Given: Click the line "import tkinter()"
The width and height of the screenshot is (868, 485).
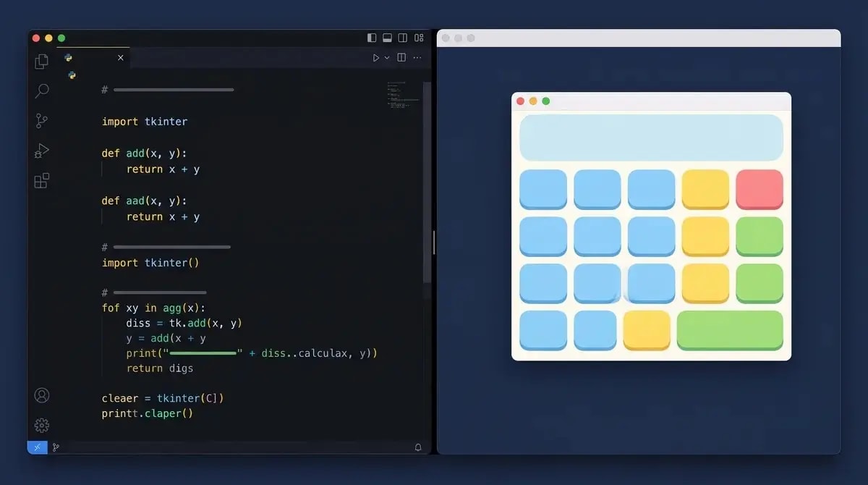Looking at the screenshot, I should pyautogui.click(x=150, y=263).
